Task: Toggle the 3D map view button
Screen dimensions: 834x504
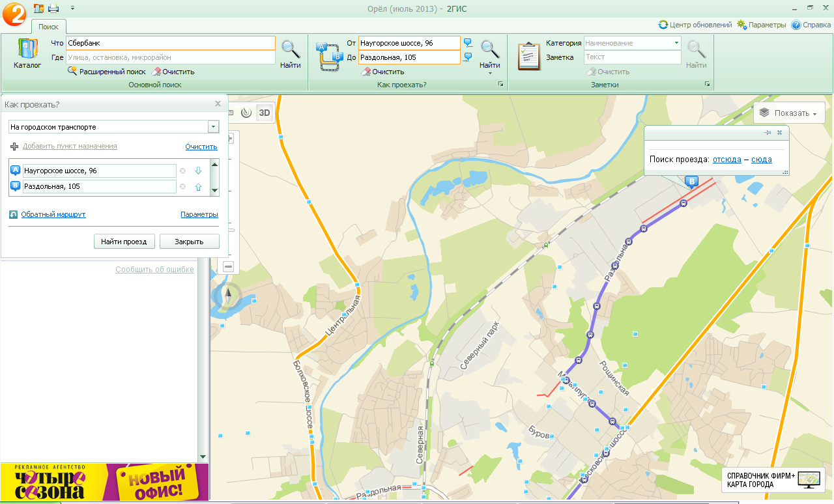Action: pos(265,113)
